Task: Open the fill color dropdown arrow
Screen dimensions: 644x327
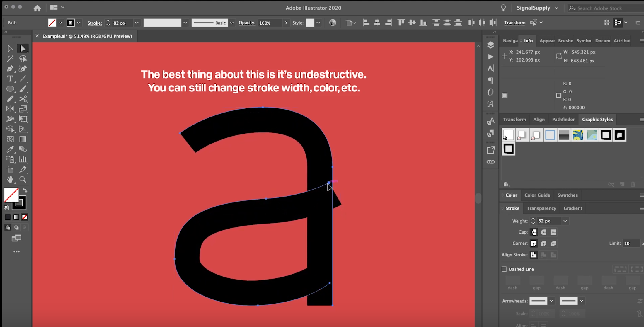Action: [60, 23]
